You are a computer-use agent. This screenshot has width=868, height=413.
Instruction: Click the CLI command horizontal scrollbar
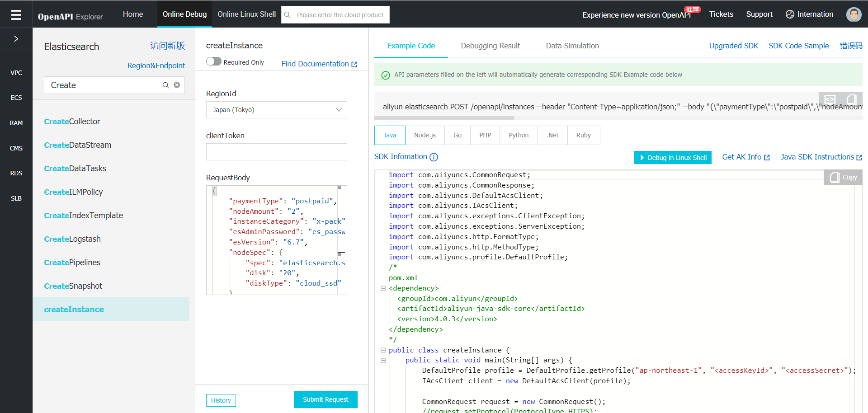coord(444,118)
